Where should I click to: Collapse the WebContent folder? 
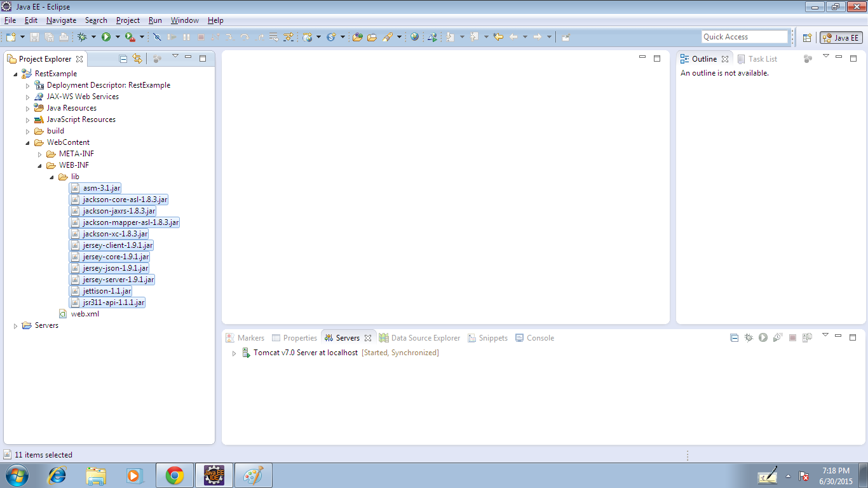[27, 142]
